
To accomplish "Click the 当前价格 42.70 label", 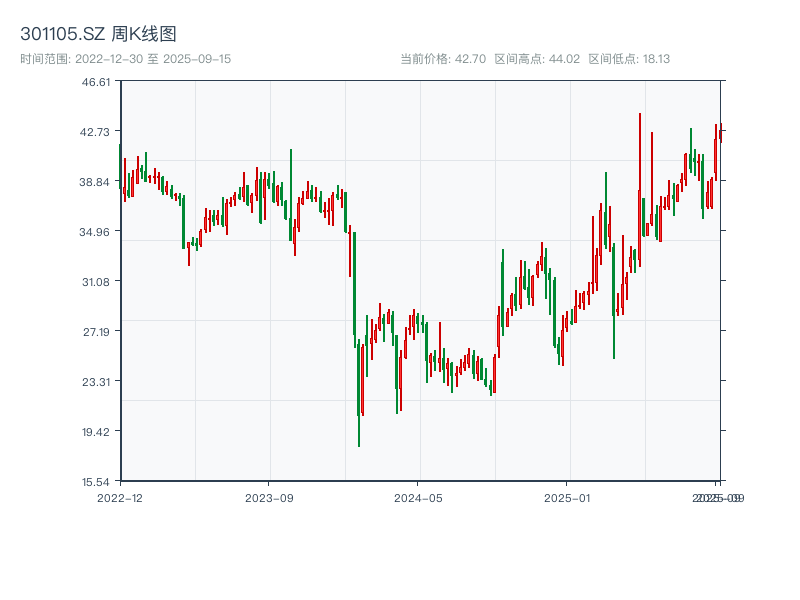I will pyautogui.click(x=443, y=59).
